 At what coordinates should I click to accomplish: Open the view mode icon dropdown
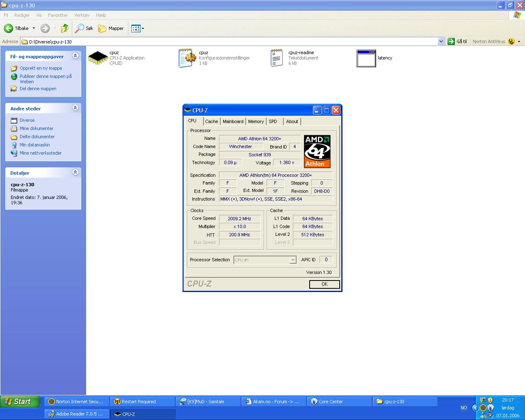click(x=137, y=28)
